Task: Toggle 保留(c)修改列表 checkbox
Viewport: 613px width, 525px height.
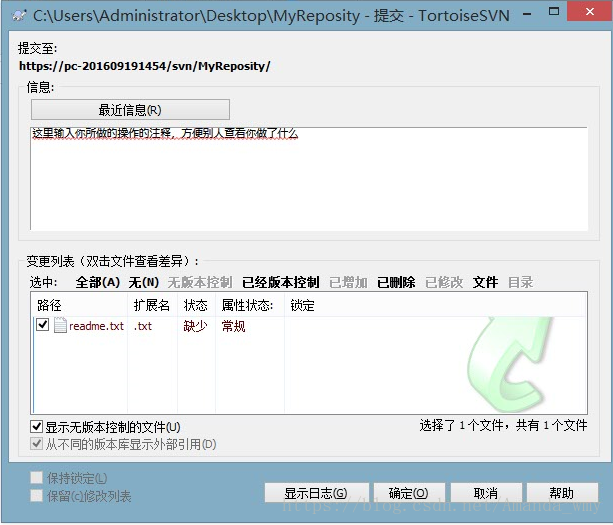Action: pos(37,495)
